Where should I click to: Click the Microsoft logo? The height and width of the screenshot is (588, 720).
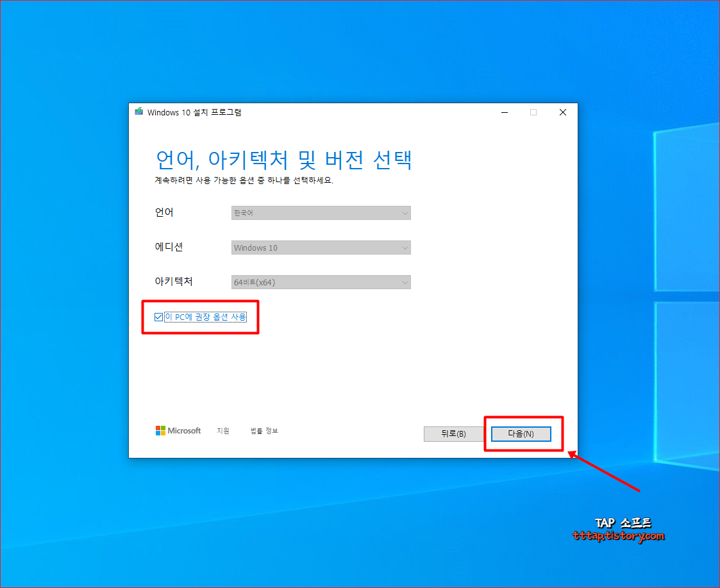[x=178, y=430]
